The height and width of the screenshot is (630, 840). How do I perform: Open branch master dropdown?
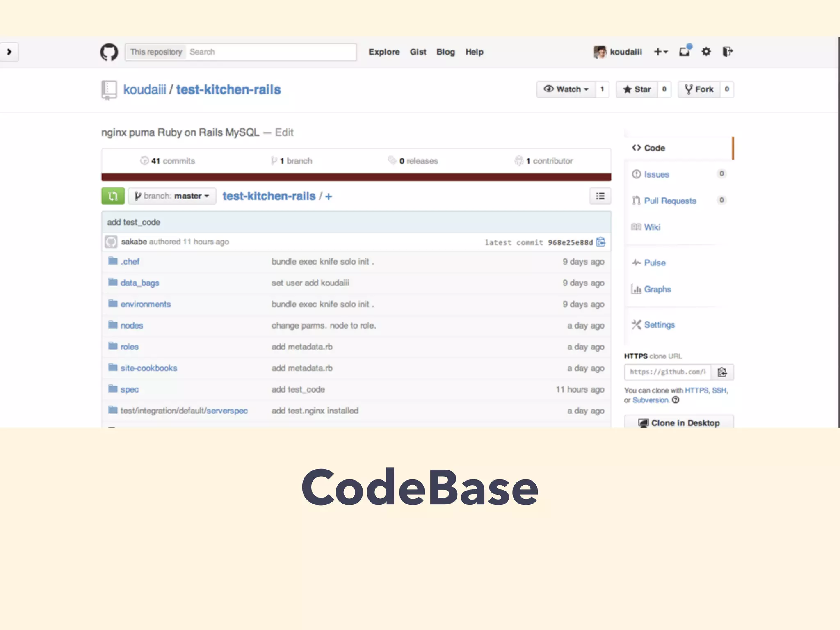(172, 196)
